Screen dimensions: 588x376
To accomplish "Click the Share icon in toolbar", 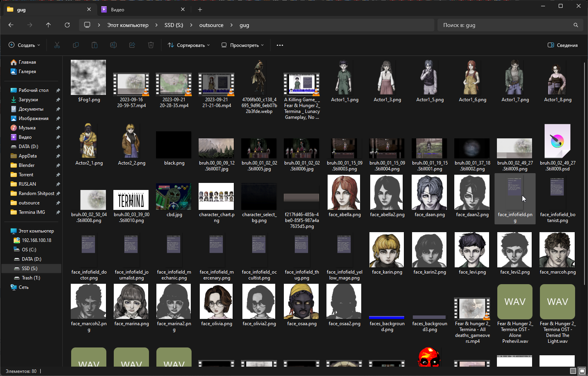I will (x=132, y=45).
